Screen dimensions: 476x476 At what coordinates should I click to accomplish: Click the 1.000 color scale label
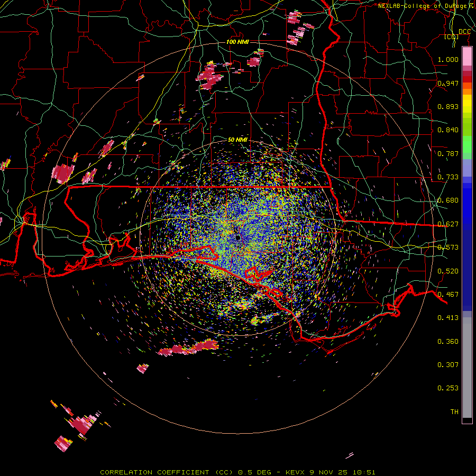448,59
